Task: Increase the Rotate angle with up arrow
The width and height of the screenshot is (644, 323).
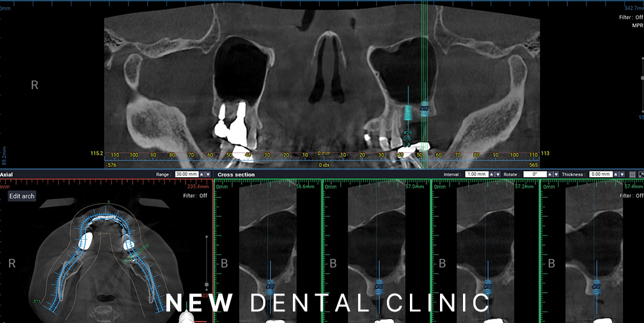Action: tap(549, 174)
